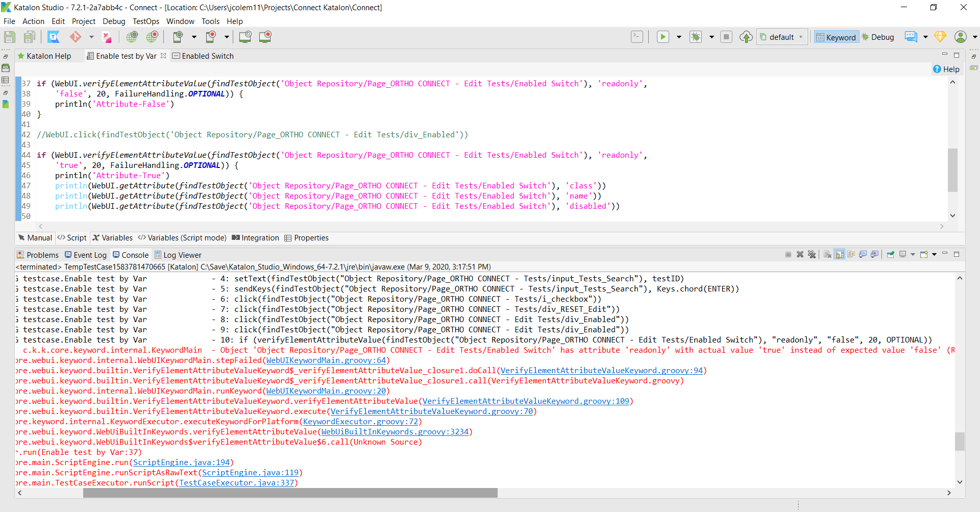Image resolution: width=980 pixels, height=512 pixels.
Task: Open dropdown beside chat feedback icon
Action: 925,37
